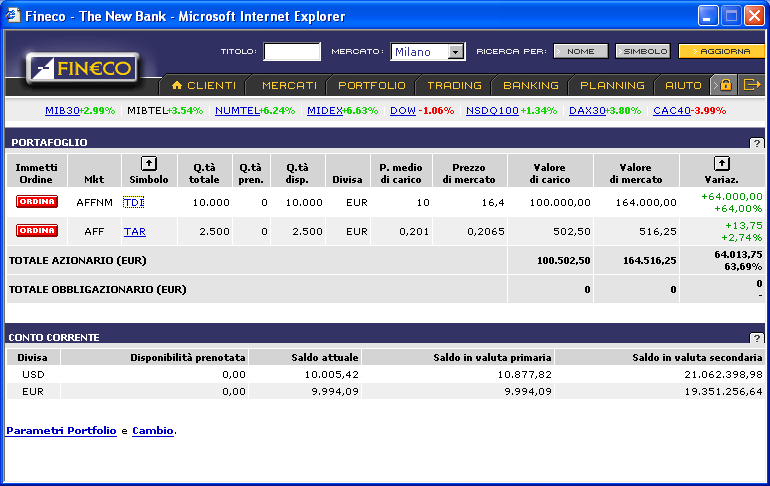
Task: Click the Fineco logo
Action: click(82, 68)
